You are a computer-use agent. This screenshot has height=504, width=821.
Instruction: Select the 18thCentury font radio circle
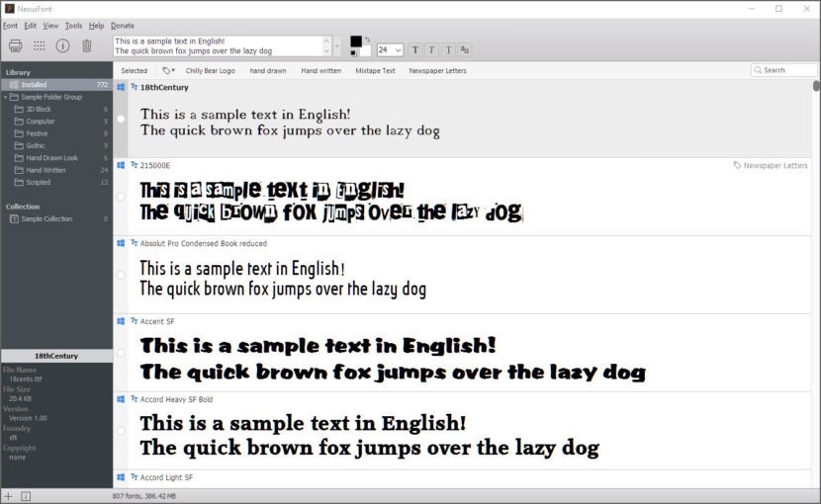point(121,119)
